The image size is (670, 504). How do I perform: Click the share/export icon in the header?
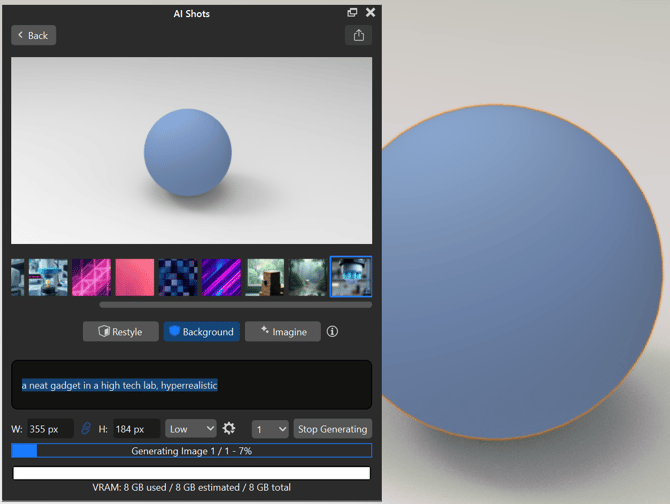pos(358,35)
